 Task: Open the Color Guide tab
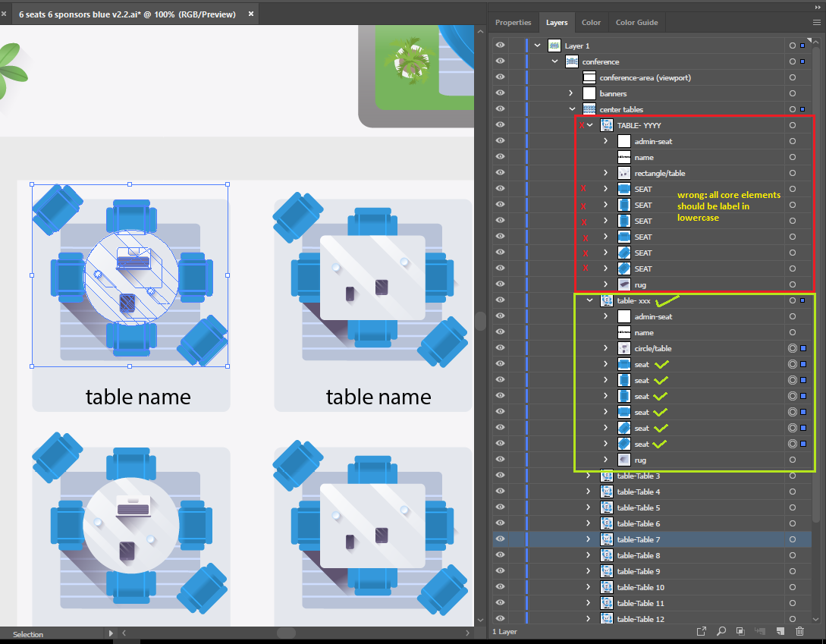(x=636, y=23)
